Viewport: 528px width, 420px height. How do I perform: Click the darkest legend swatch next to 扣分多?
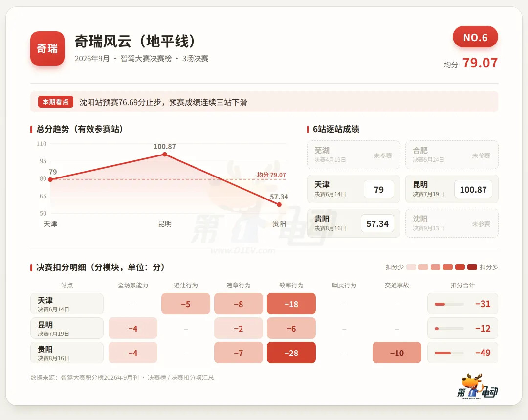472,267
